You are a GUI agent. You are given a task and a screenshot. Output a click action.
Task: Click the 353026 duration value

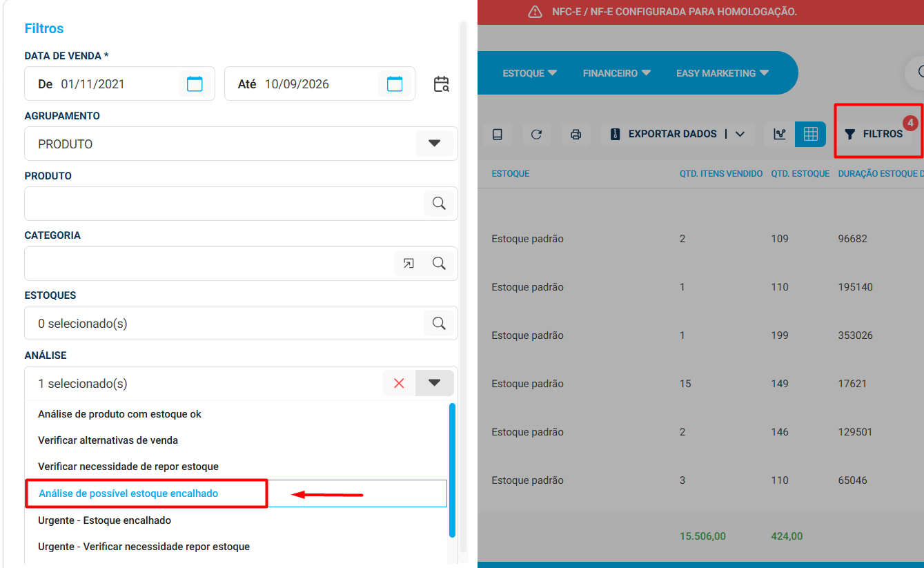tap(856, 335)
